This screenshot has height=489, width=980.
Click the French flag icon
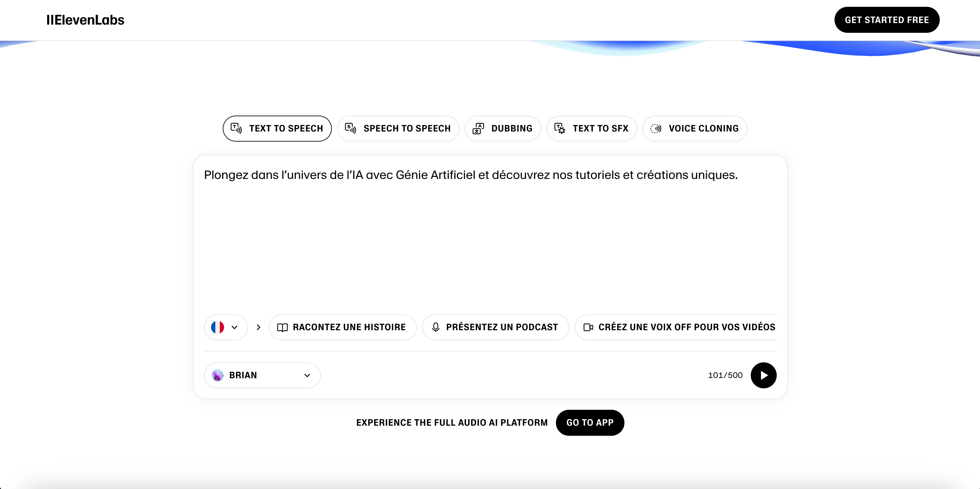[x=218, y=327]
